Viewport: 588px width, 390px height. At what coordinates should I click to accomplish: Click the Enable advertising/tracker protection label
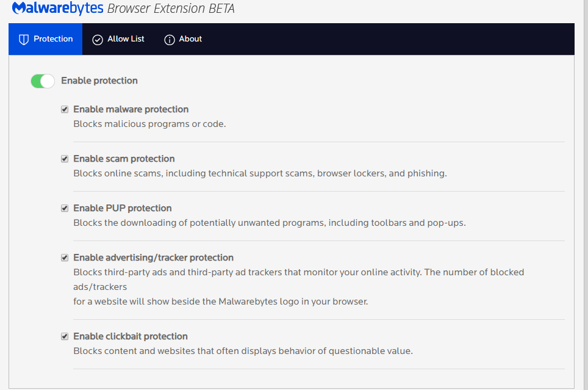tap(153, 258)
